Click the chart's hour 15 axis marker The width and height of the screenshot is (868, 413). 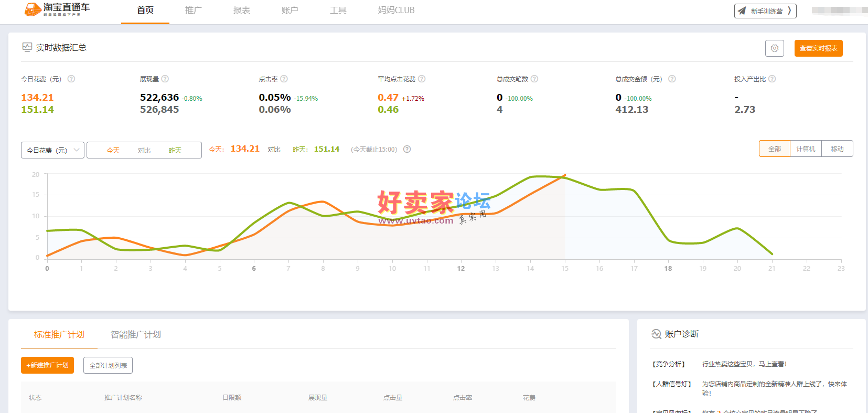click(x=565, y=268)
